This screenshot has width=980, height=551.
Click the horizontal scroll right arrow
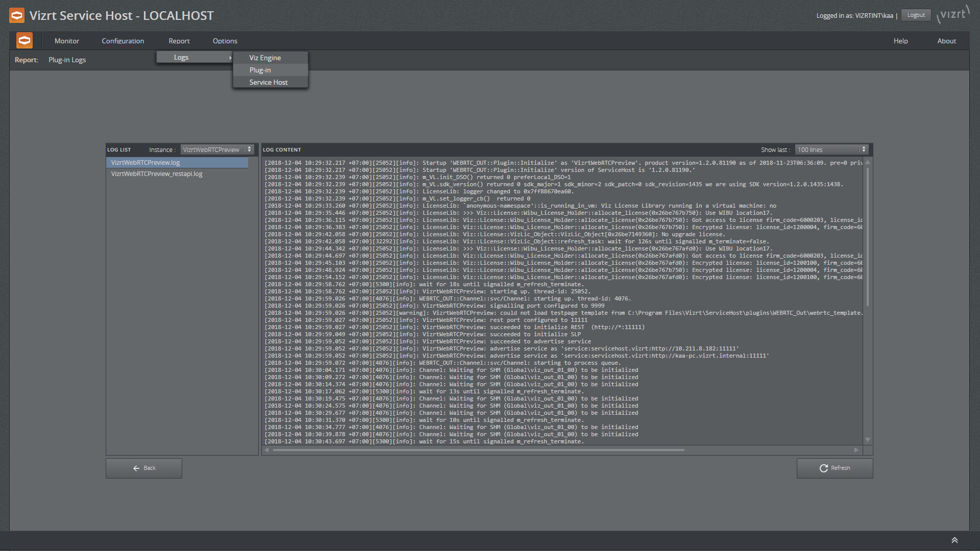pos(856,450)
